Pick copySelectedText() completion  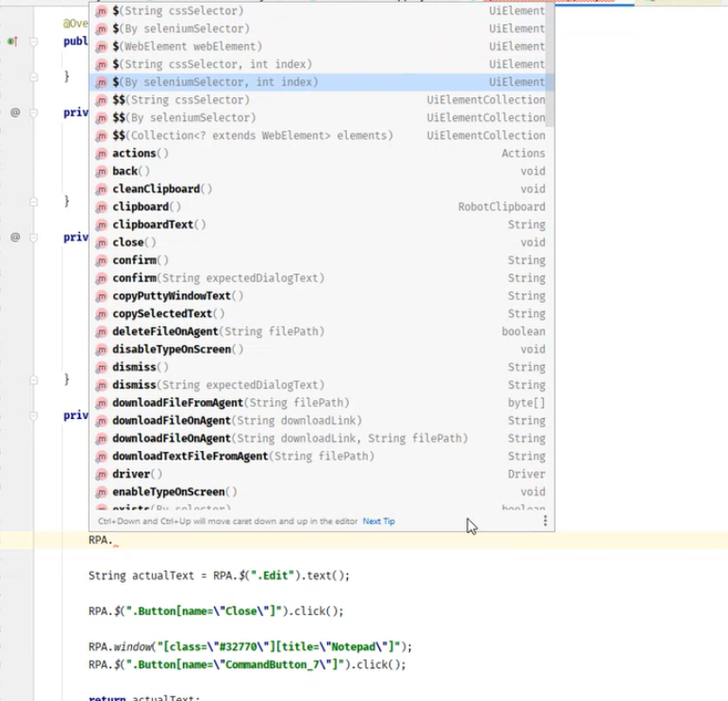point(322,313)
